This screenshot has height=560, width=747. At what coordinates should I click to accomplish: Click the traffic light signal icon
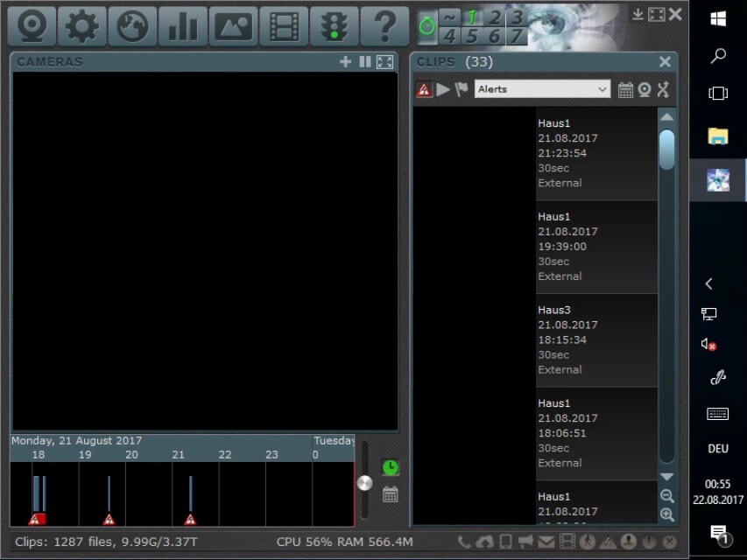[x=334, y=26]
